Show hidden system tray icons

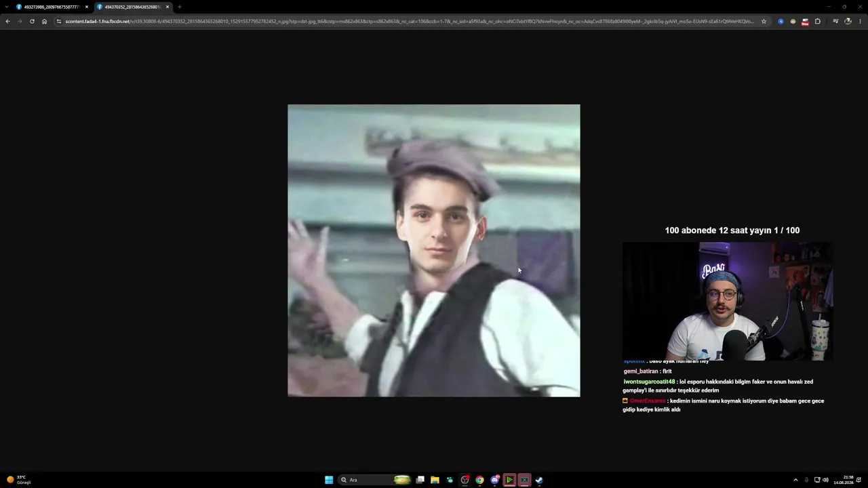point(795,480)
